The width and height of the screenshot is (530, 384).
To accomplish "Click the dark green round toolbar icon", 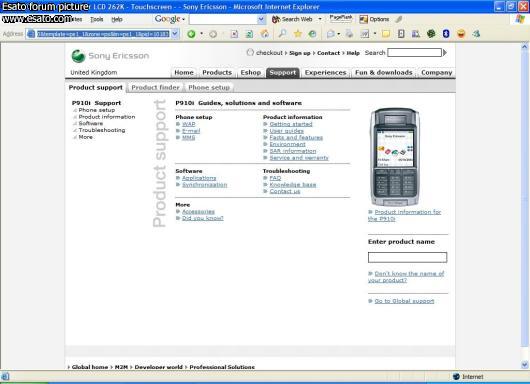I will point(431,33).
